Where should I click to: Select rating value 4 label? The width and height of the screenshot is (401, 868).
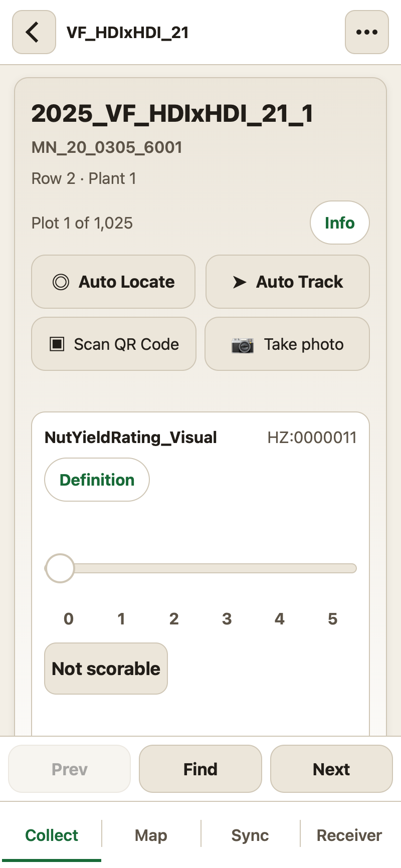tap(280, 619)
